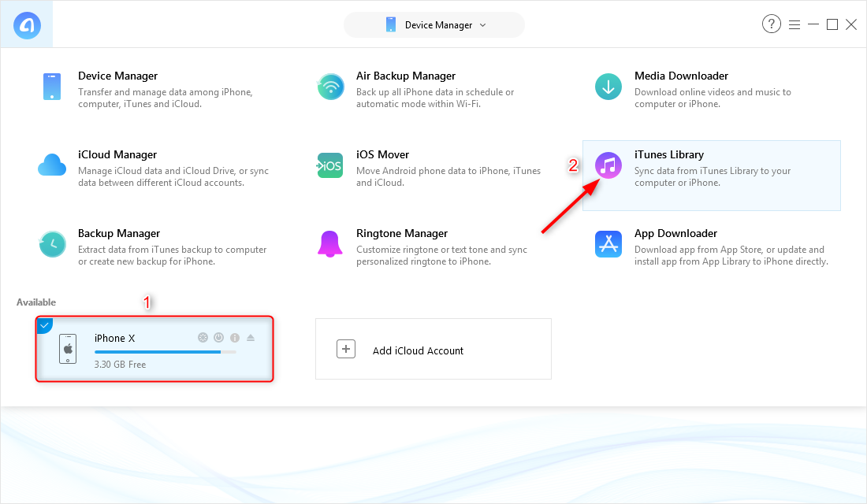Viewport: 867px width, 504px height.
Task: Open Media Downloader title
Action: 681,76
